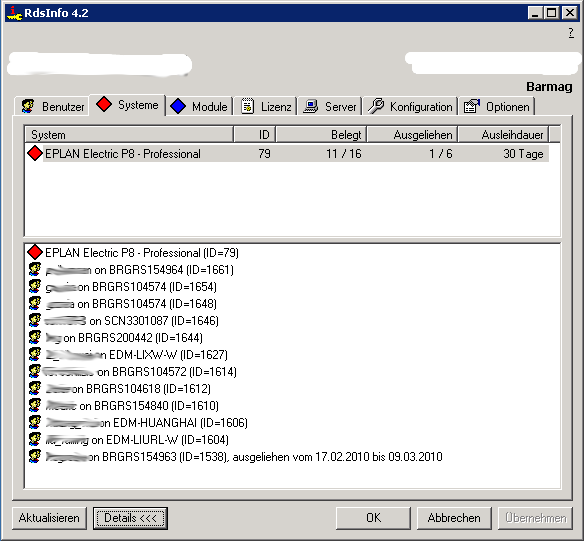The height and width of the screenshot is (541, 584).
Task: Click user icon for ID=1648 entry
Action: pos(35,303)
